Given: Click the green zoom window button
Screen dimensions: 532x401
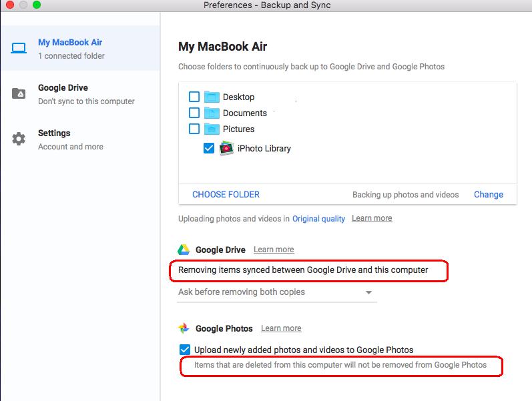Looking at the screenshot, I should [37, 5].
